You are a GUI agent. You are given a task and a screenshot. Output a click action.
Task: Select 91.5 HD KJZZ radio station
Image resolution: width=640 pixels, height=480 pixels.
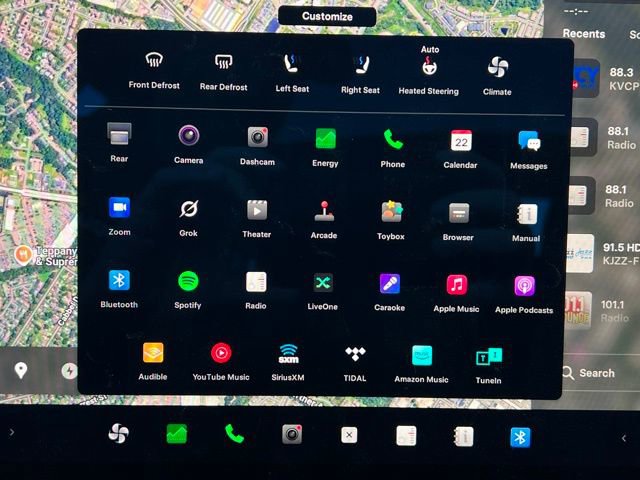tap(600, 252)
